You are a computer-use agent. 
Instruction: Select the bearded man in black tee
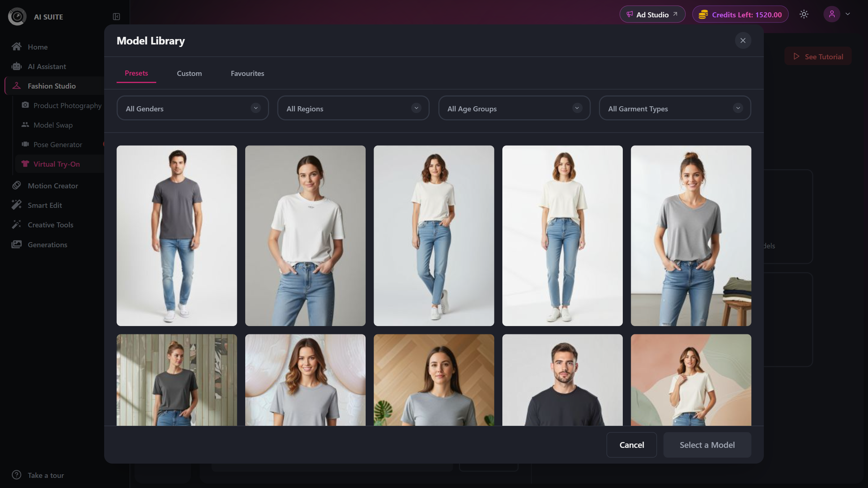pyautogui.click(x=562, y=380)
